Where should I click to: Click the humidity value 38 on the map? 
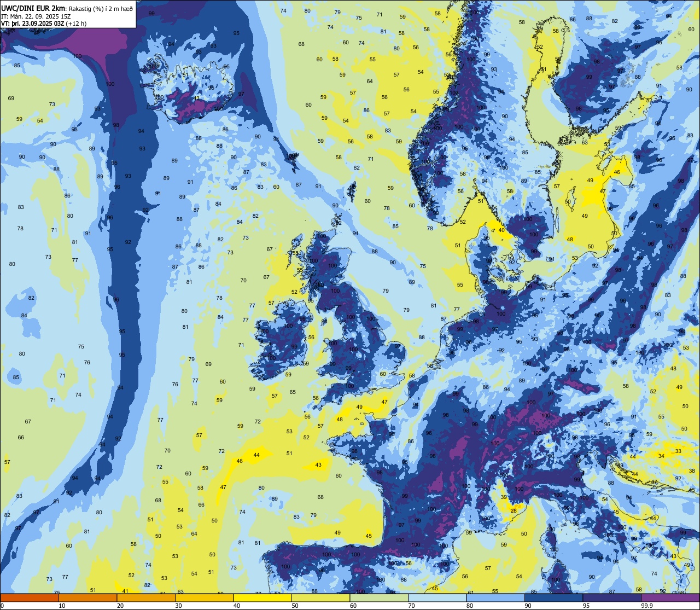click(692, 470)
